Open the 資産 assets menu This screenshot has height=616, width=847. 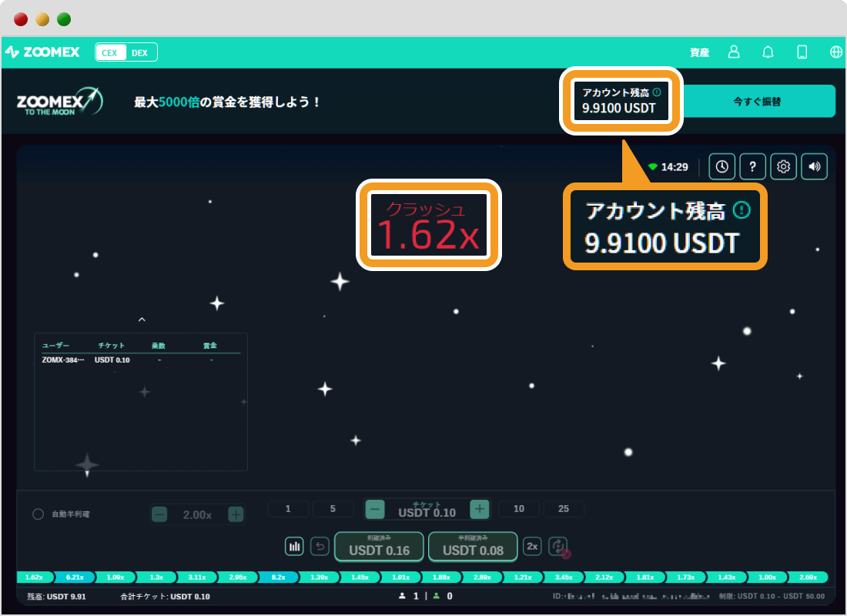(x=699, y=52)
